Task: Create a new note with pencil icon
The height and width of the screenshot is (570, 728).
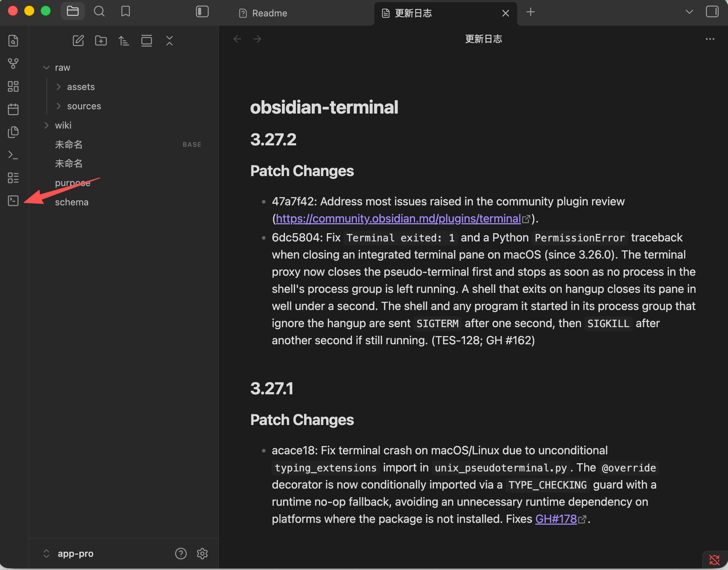Action: coord(78,41)
